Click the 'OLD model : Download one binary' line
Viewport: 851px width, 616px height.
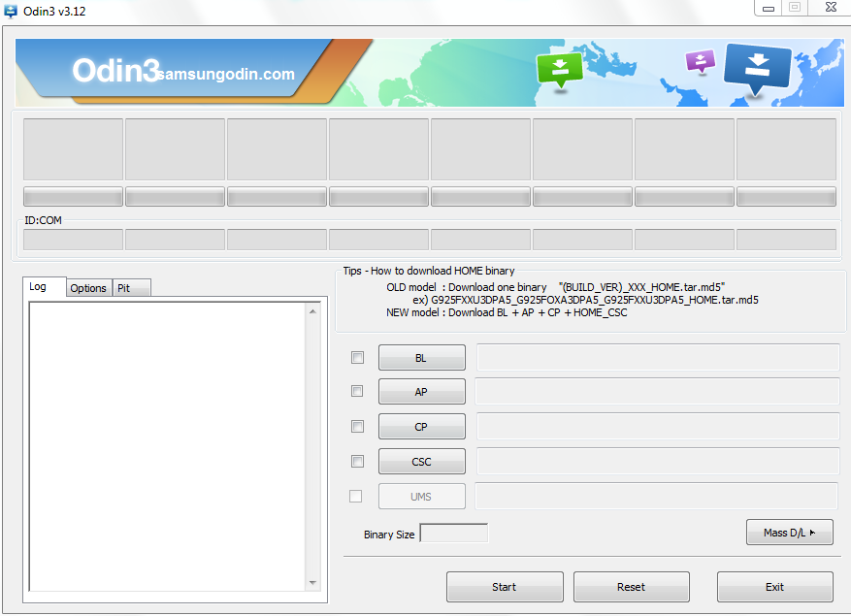[556, 287]
